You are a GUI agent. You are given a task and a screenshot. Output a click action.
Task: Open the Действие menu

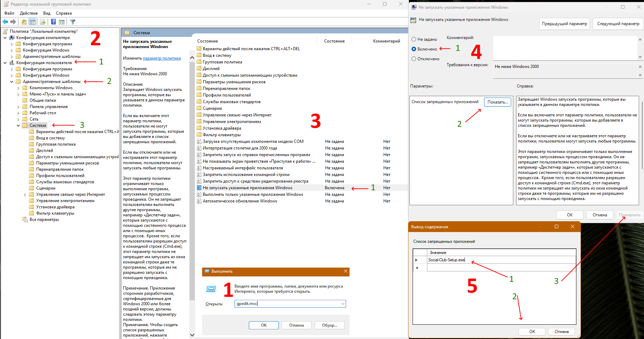click(29, 13)
